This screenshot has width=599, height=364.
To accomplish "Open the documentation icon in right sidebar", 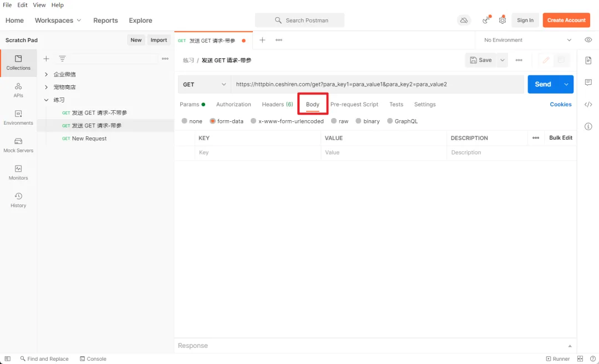I will [x=588, y=60].
